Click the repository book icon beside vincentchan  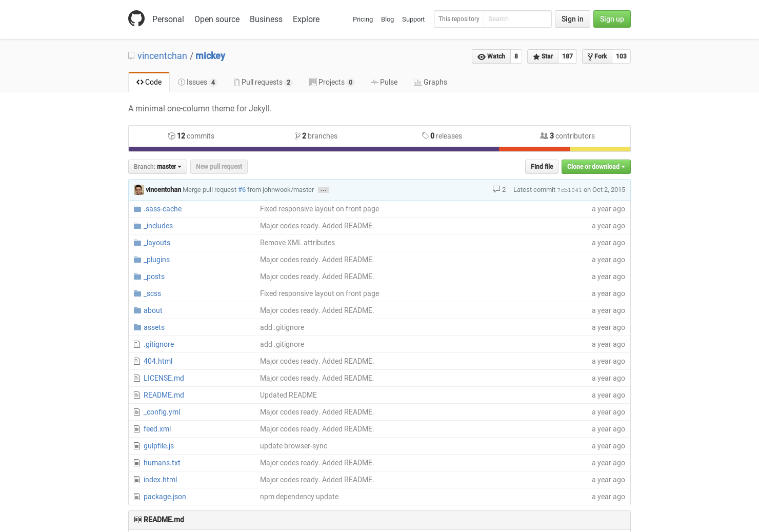pos(131,56)
